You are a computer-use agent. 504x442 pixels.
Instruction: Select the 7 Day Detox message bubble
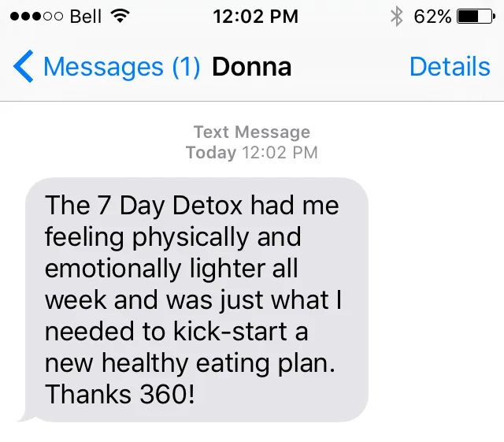[197, 299]
